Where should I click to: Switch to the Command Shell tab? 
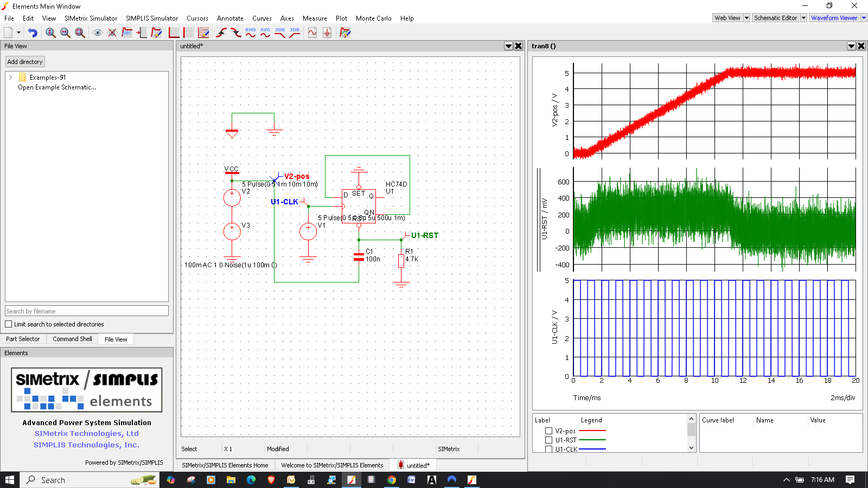point(72,339)
